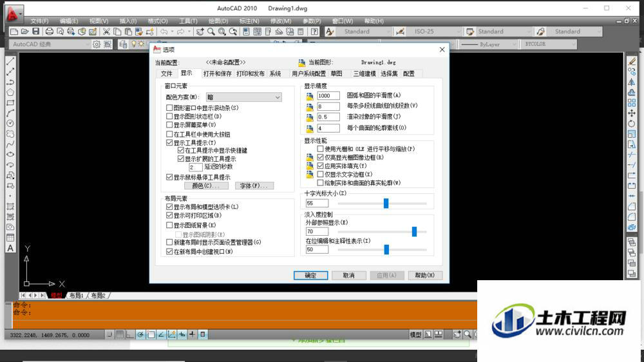Open the multileader style 'Standard' dropdown
The image size is (644, 362).
[575, 32]
